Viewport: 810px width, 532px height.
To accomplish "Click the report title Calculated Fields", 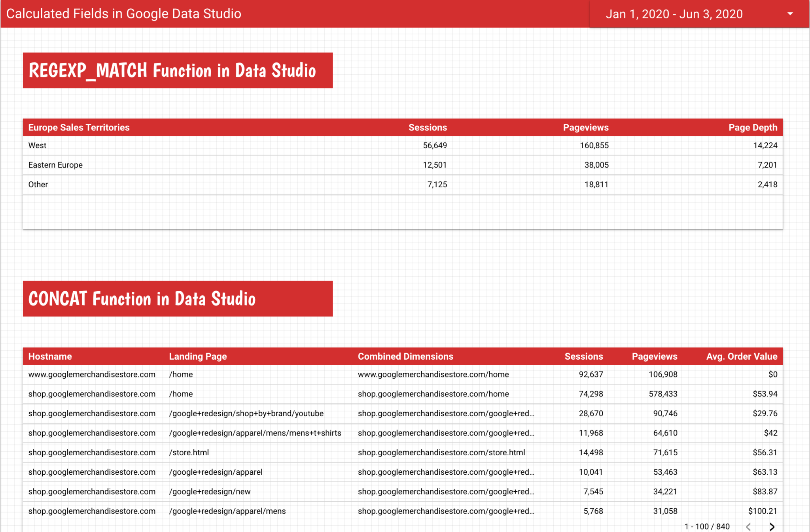I will pyautogui.click(x=124, y=14).
